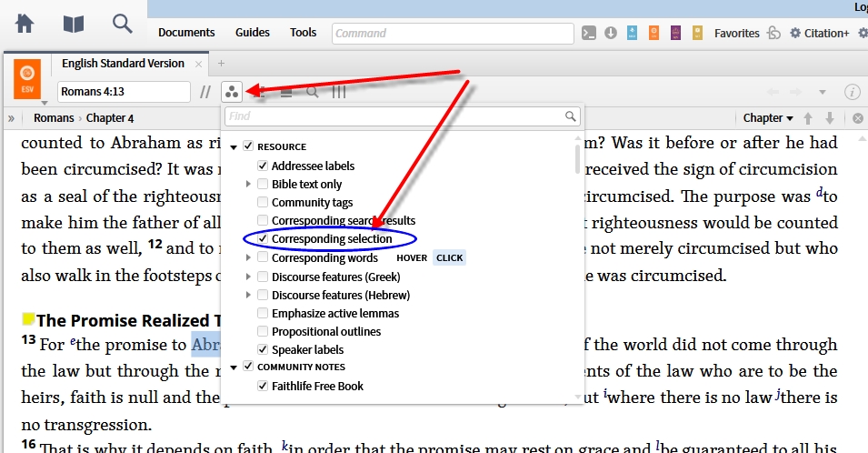The image size is (868, 453).
Task: Click the multiple columns view icon
Action: point(339,92)
